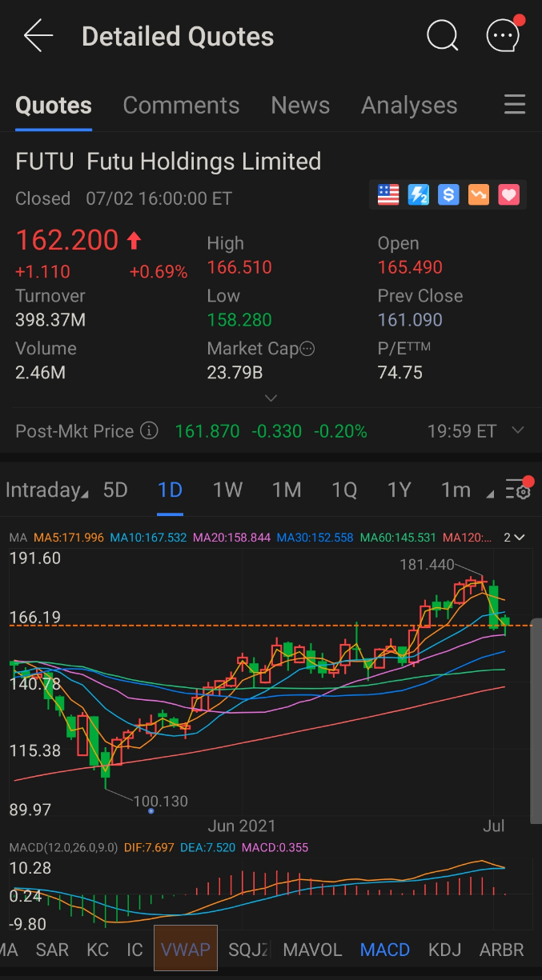Toggle the MACD indicator
542x980 pixels.
tap(385, 950)
